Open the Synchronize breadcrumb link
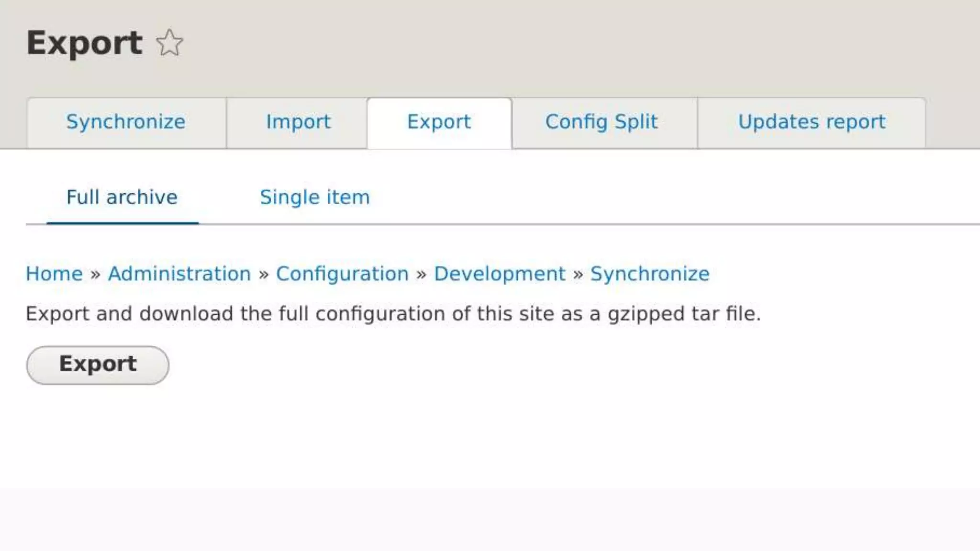 [650, 274]
